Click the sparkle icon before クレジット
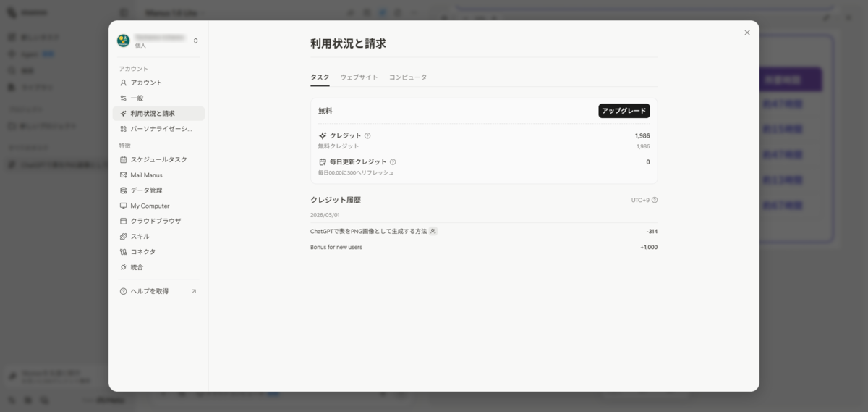The image size is (868, 412). [x=323, y=135]
